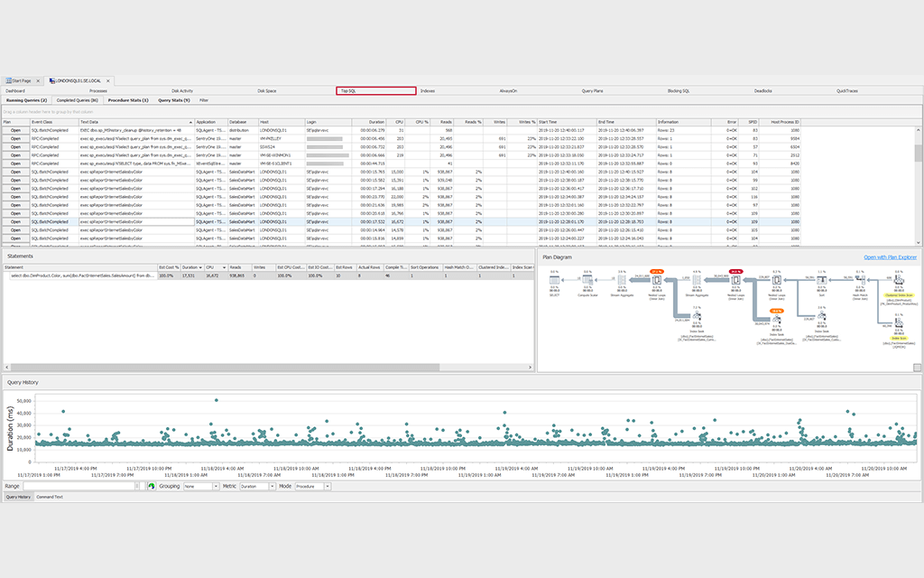Select the Clustered Index Scan operator in plan diagram
This screenshot has height=578, width=924.
(x=898, y=279)
